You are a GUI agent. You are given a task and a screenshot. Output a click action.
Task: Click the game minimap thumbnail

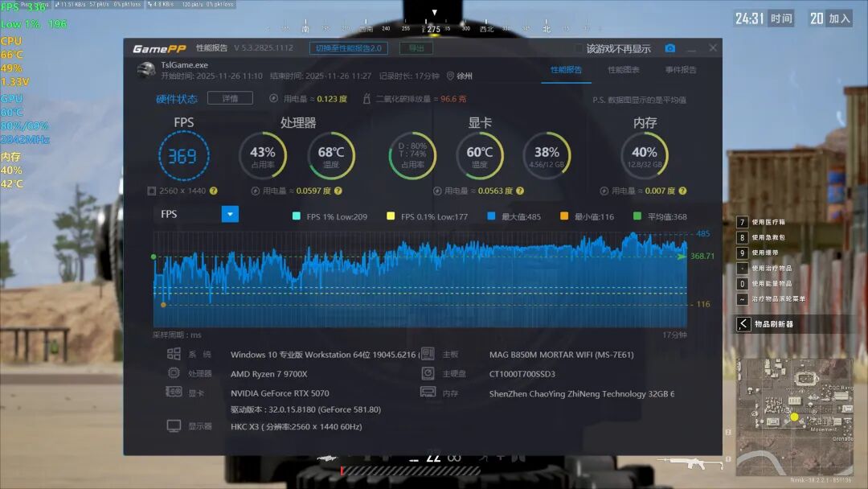coord(794,417)
